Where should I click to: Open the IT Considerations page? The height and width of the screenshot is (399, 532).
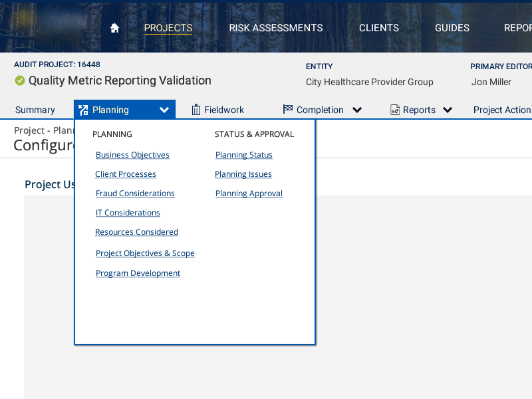tap(128, 213)
